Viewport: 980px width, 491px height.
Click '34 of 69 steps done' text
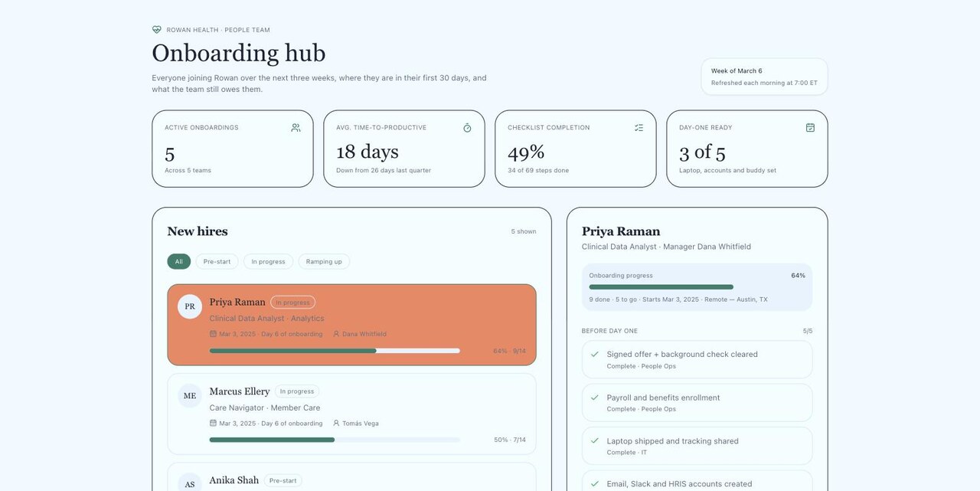538,170
